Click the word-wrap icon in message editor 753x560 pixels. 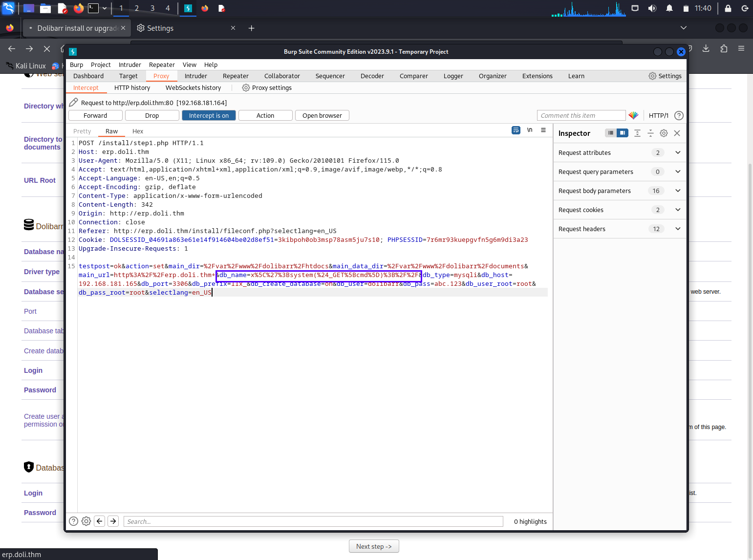click(x=516, y=130)
